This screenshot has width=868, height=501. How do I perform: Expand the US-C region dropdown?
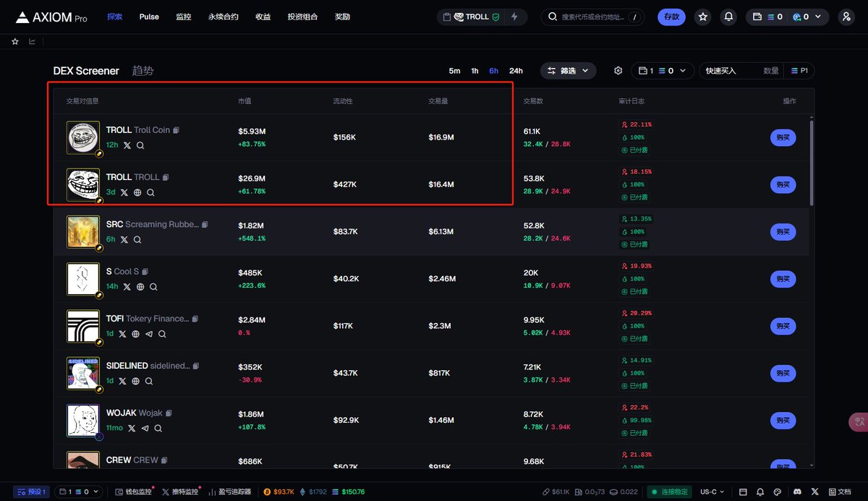(x=712, y=492)
